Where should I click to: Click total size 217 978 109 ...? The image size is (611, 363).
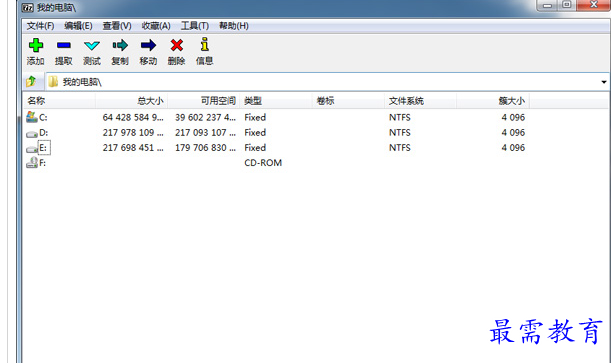(133, 132)
